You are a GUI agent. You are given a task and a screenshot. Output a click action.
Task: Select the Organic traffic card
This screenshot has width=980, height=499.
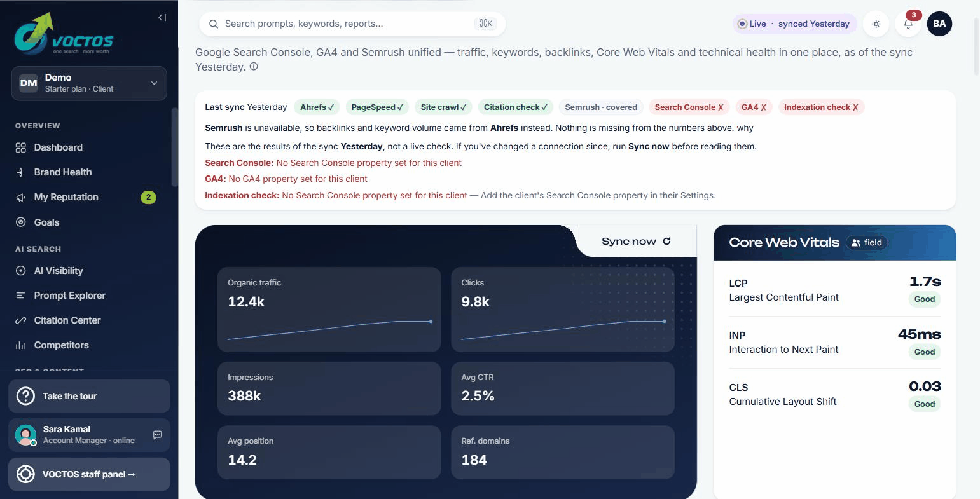click(329, 310)
